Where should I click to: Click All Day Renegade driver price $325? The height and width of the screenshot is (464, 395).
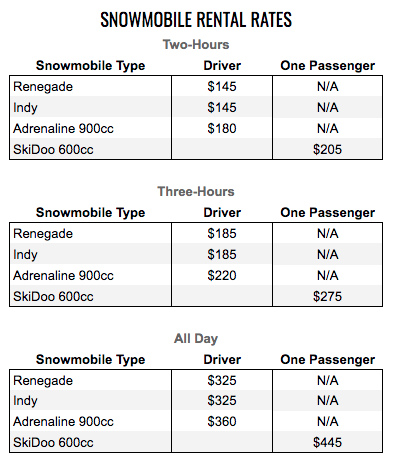222,381
